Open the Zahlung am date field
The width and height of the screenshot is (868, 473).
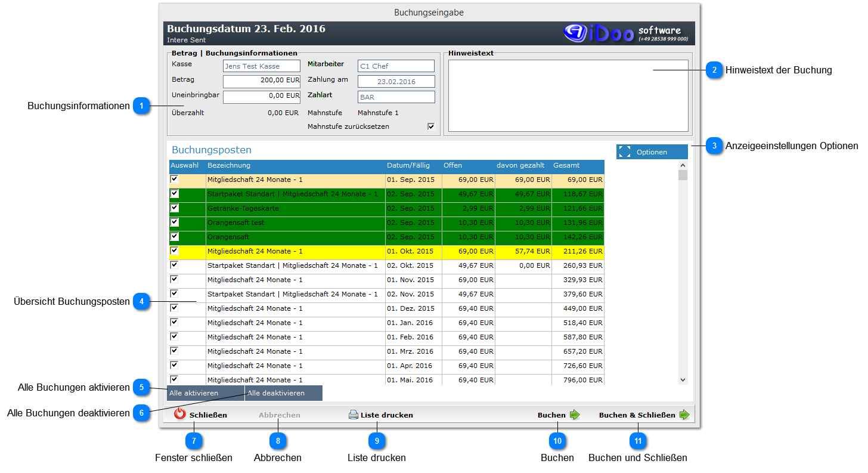click(x=396, y=82)
